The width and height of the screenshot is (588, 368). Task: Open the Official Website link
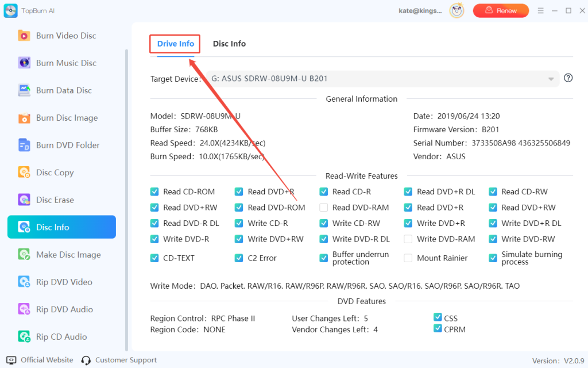40,359
